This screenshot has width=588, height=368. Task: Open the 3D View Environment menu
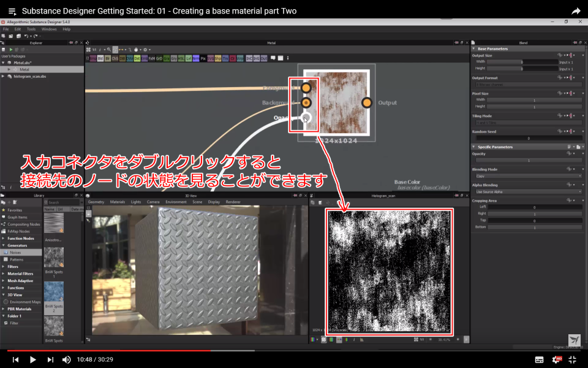click(x=176, y=202)
